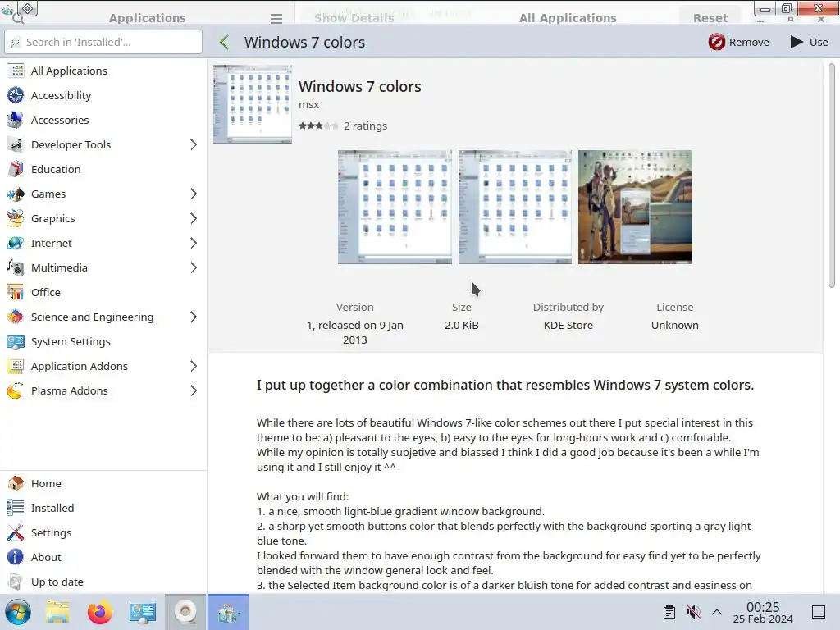Viewport: 840px width, 630px height.
Task: Open the About page icon
Action: pyautogui.click(x=16, y=557)
